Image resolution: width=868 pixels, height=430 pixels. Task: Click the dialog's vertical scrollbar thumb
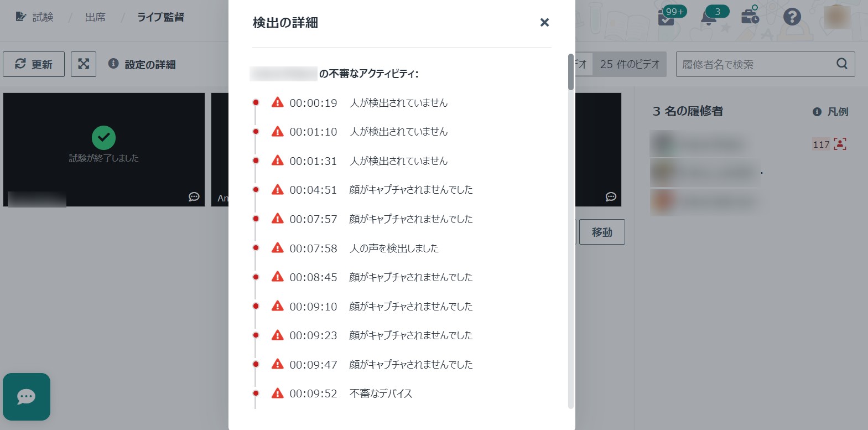tap(571, 72)
